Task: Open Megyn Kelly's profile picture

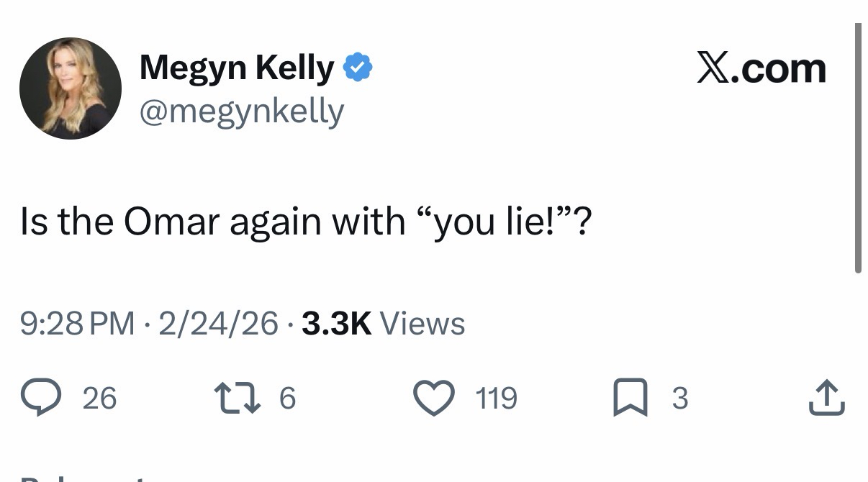Action: [71, 88]
